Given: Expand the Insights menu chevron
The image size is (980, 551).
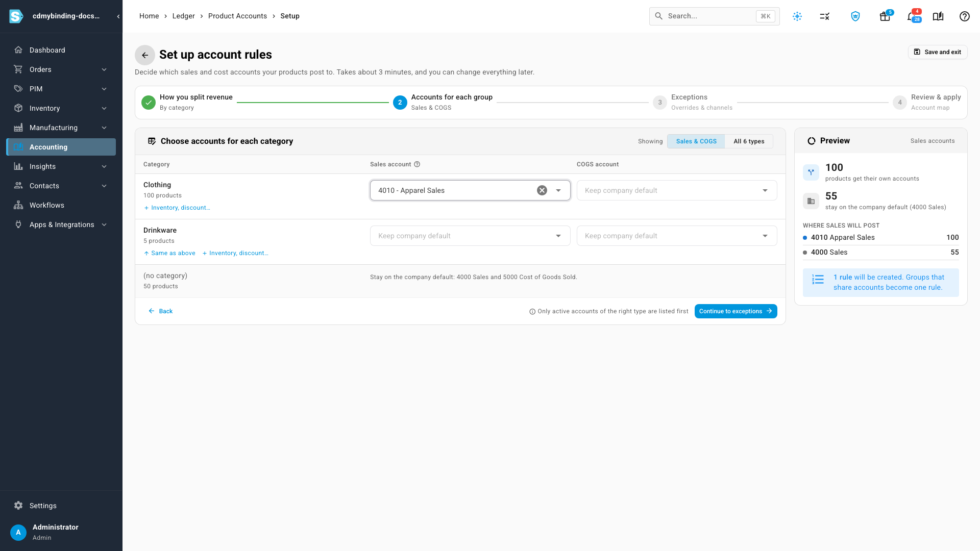Looking at the screenshot, I should click(104, 166).
